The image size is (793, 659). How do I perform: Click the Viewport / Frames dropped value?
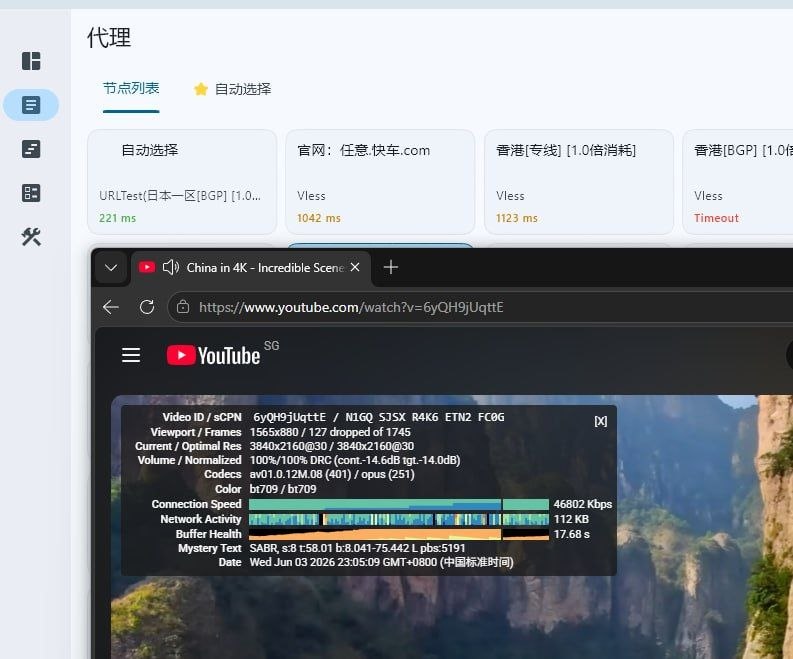pos(330,432)
